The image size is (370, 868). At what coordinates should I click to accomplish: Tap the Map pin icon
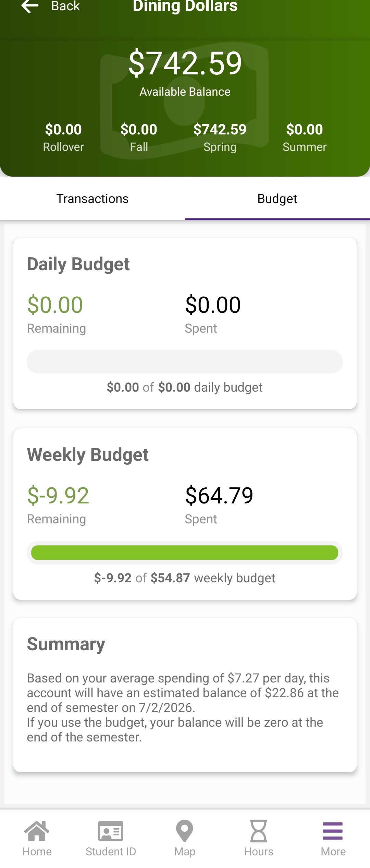click(x=185, y=831)
